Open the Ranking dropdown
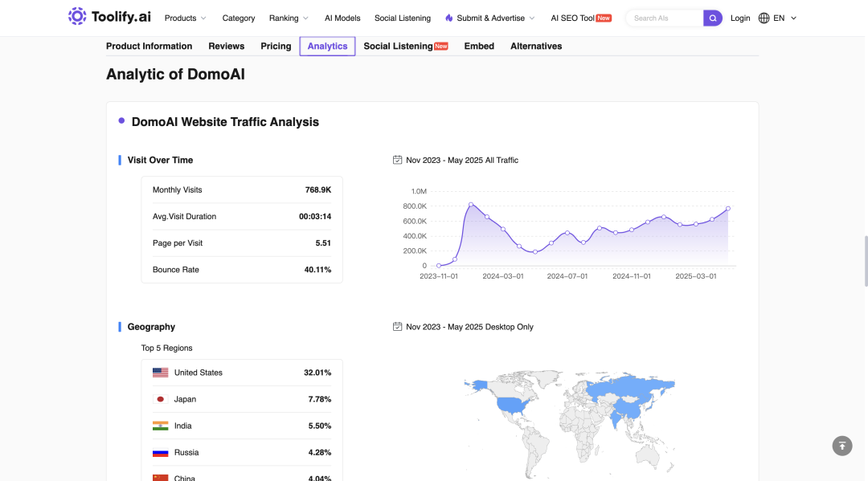 click(289, 18)
